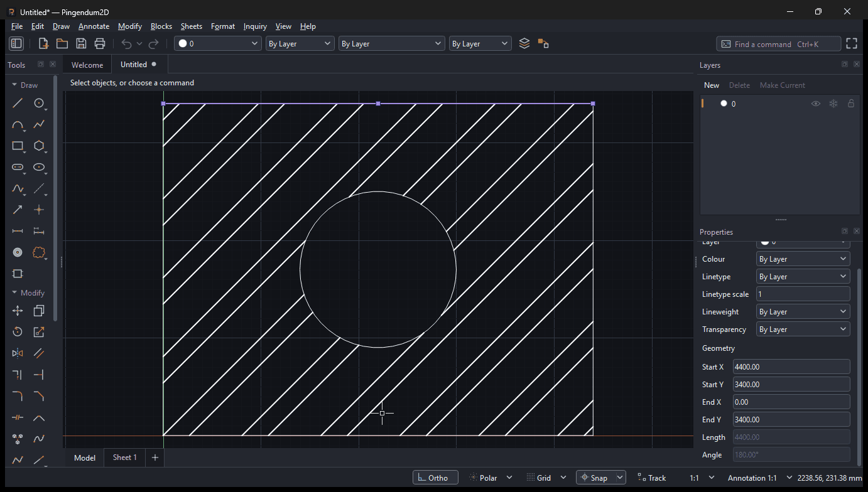Choose the Offset tool

coord(39,353)
